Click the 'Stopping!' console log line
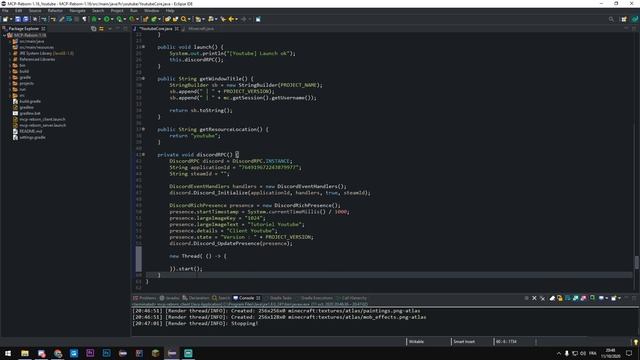Viewport: 640px width, 360px height. pyautogui.click(x=195, y=323)
